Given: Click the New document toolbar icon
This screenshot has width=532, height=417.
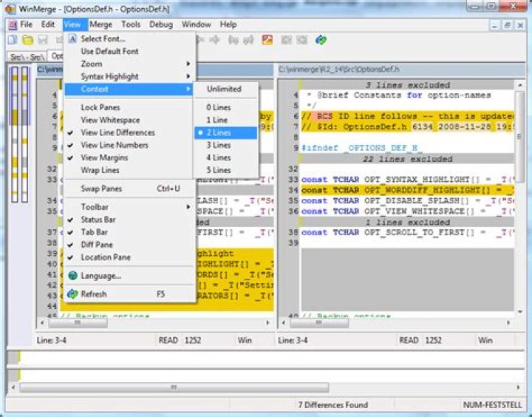Looking at the screenshot, I should 13,40.
